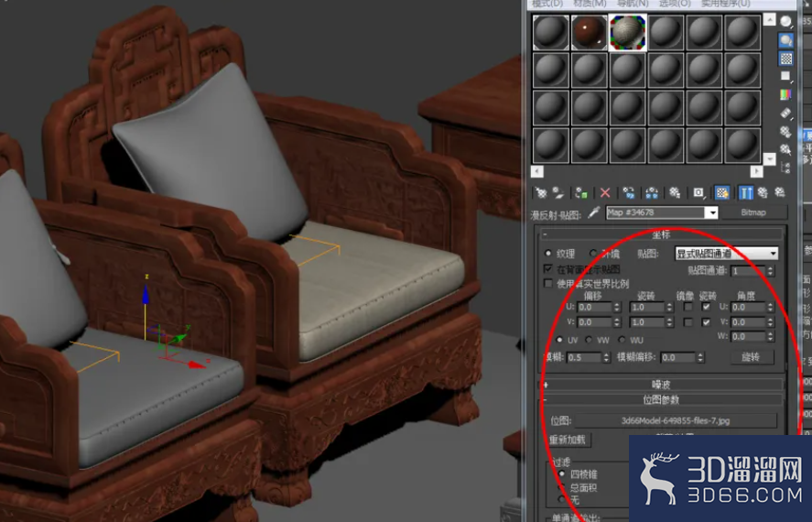
Task: Assign material to selection icon
Action: coord(581,193)
